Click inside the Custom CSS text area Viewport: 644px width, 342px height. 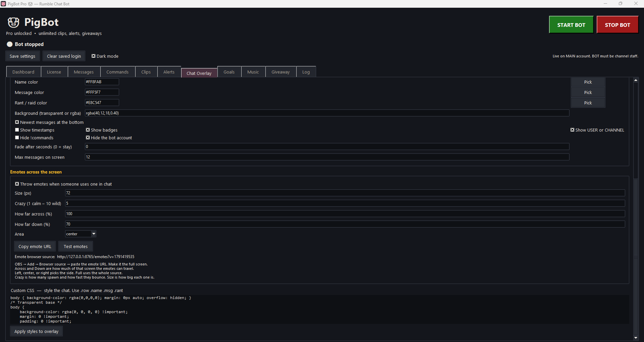(x=319, y=309)
